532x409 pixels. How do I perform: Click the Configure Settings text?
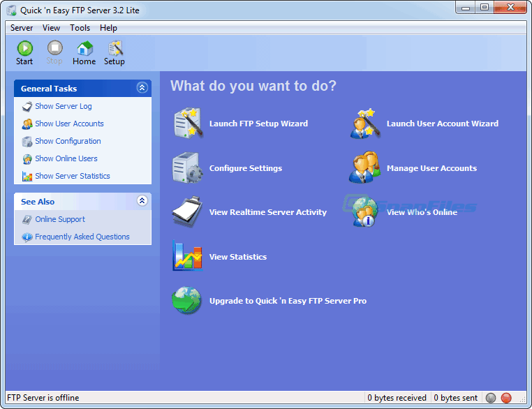(246, 168)
